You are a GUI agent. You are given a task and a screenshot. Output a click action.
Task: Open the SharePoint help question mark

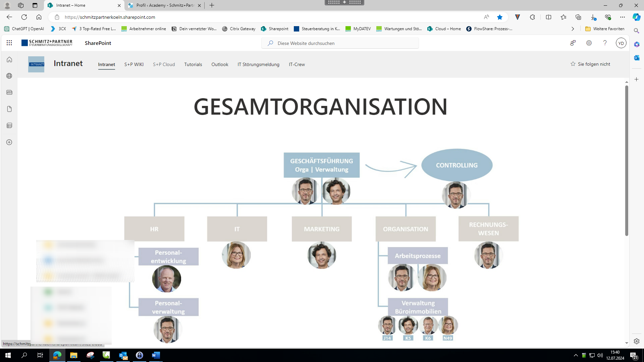pyautogui.click(x=605, y=43)
